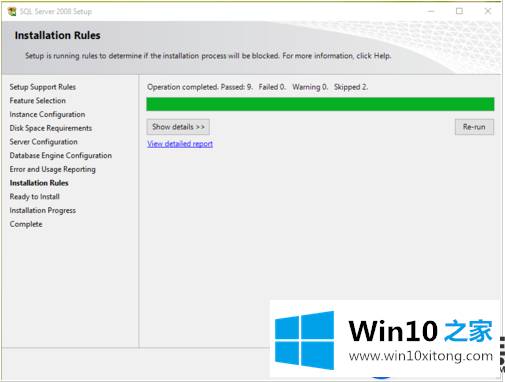Click the green progress bar
The image size is (505, 382).
[320, 104]
